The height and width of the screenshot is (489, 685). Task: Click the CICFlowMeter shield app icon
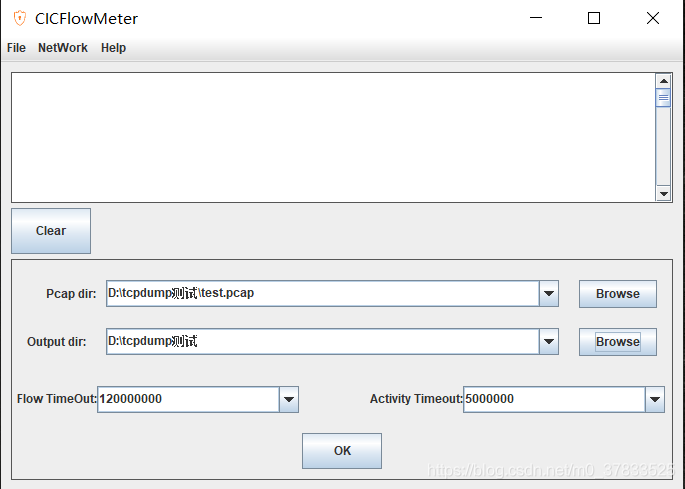pos(20,18)
